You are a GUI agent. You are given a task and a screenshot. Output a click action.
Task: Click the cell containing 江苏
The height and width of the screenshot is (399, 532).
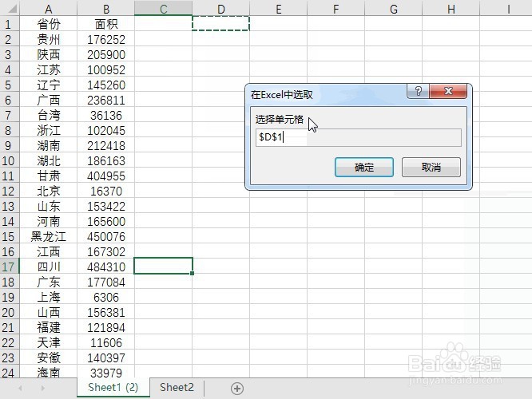(49, 70)
